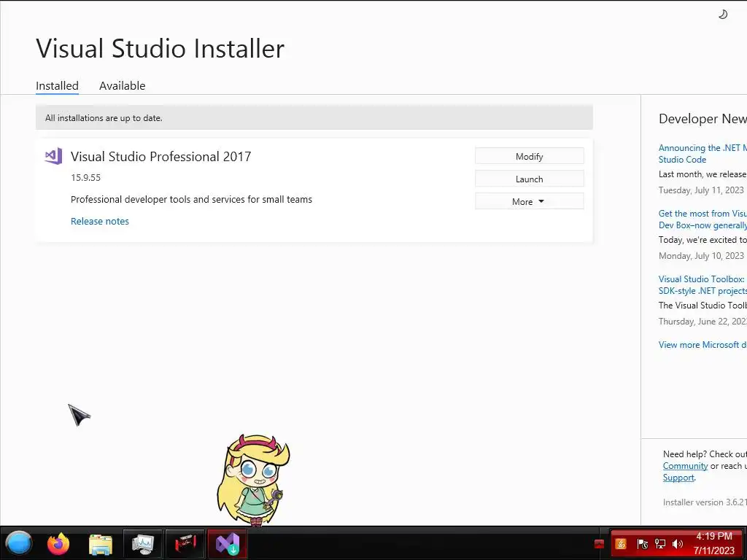Expand the More dropdown menu
747x560 pixels.
coord(530,201)
